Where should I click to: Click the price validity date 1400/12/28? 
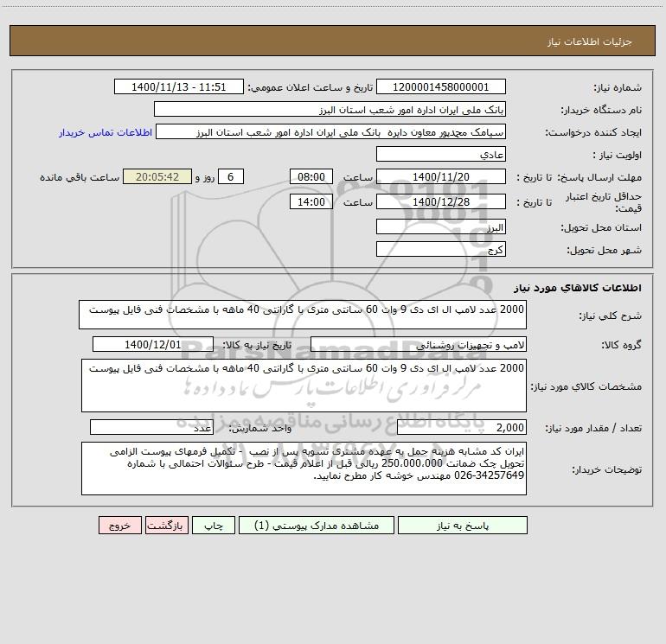[441, 201]
